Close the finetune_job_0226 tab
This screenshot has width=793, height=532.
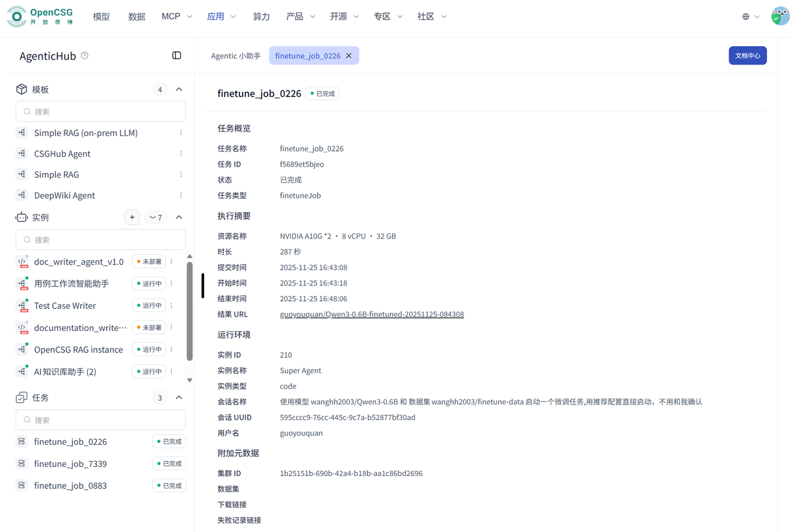tap(349, 56)
